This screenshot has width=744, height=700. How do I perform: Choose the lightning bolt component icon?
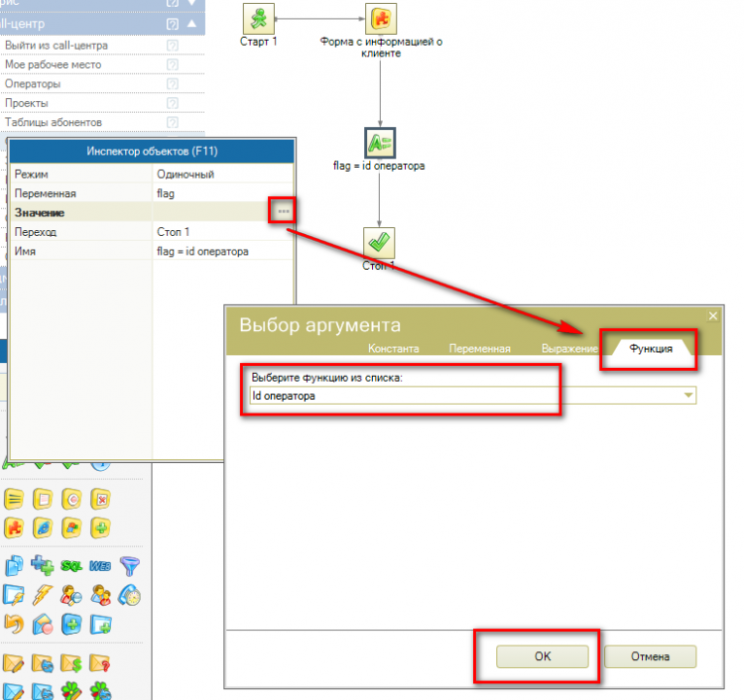tap(44, 595)
